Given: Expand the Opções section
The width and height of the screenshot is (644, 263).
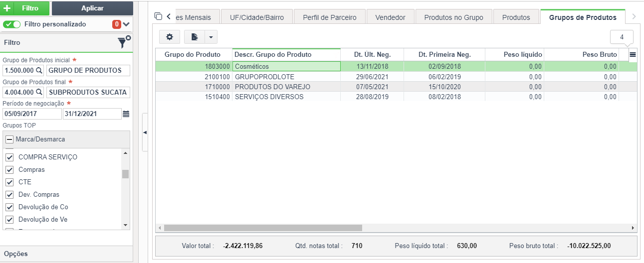Looking at the screenshot, I should tap(66, 254).
